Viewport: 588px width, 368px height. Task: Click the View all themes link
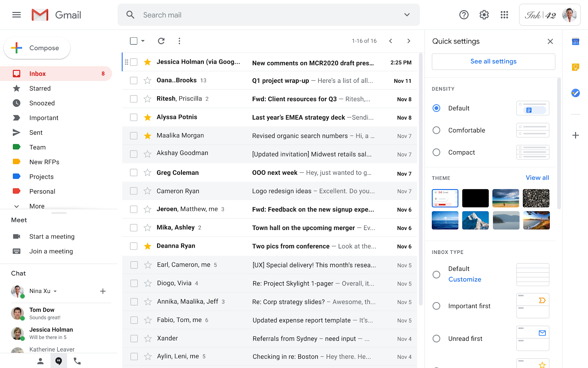tap(537, 177)
